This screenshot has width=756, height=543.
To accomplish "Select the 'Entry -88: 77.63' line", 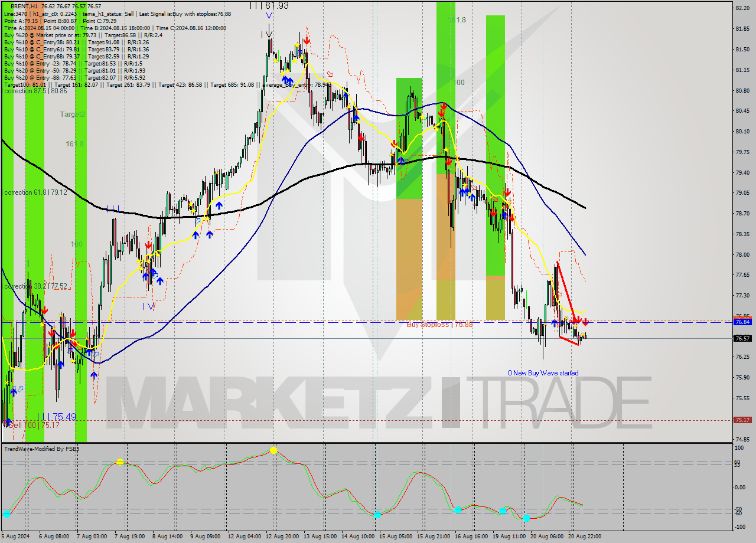I will pos(74,78).
